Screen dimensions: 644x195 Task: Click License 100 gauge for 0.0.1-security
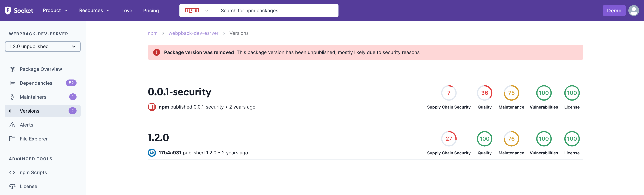(x=572, y=93)
